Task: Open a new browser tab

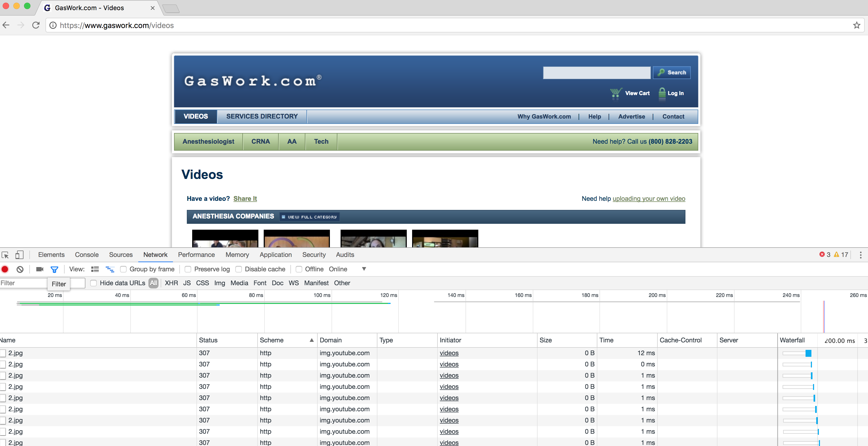Action: click(171, 9)
